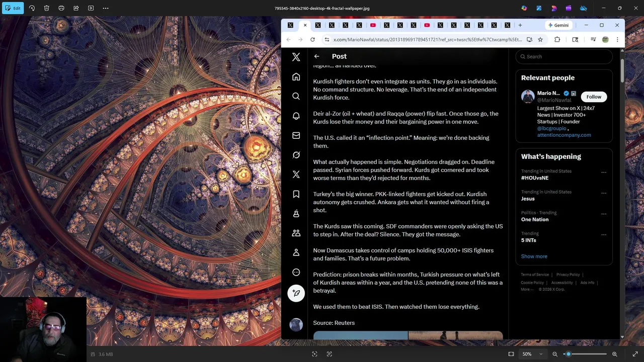
Task: Open Mario Nawfal's profile picture
Action: (x=528, y=97)
